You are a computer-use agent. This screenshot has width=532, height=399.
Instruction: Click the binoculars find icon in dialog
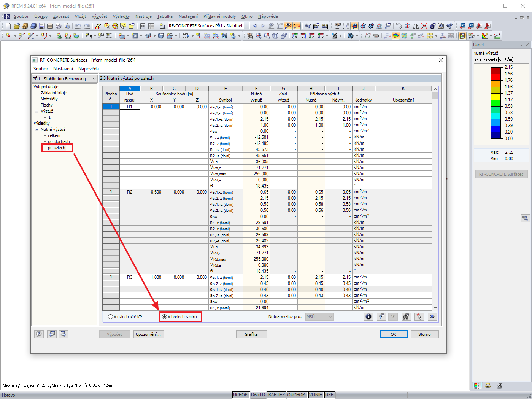coord(406,316)
